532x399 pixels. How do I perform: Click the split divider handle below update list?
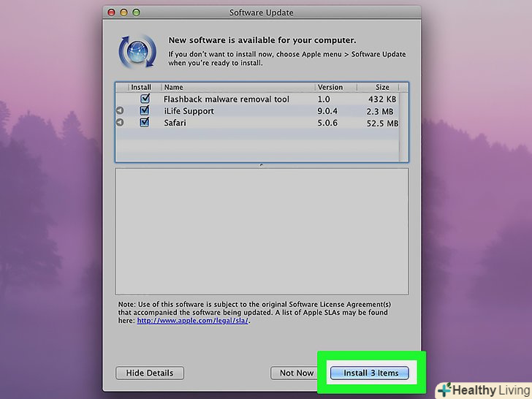point(262,165)
